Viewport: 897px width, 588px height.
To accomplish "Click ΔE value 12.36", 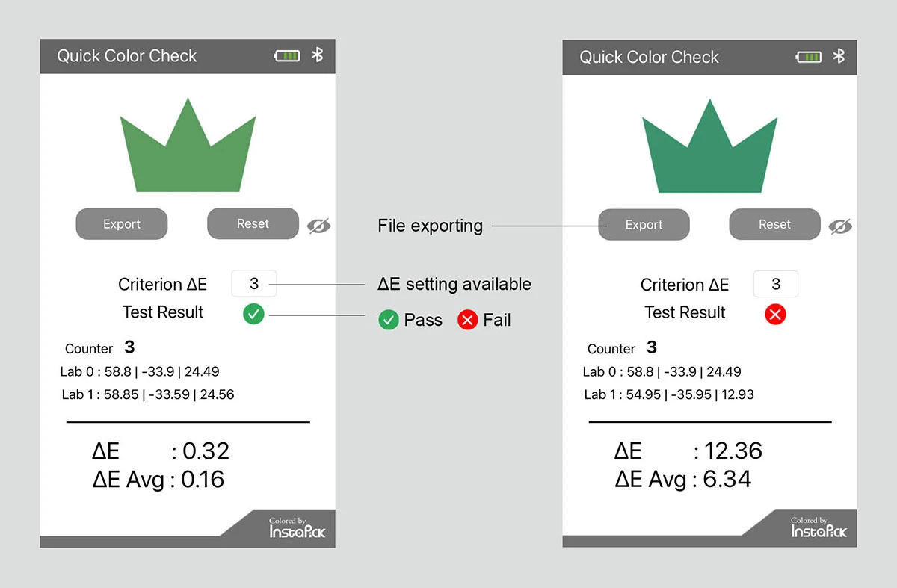I will coord(733,451).
